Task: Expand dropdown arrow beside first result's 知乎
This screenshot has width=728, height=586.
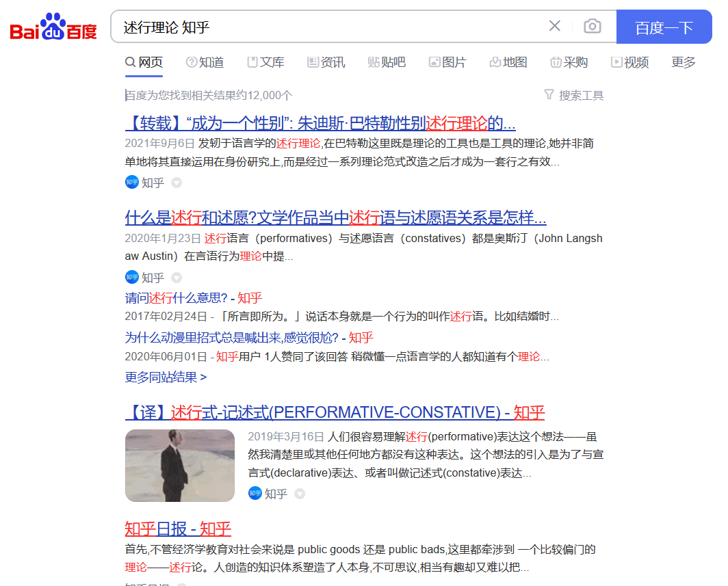Action: pyautogui.click(x=177, y=183)
